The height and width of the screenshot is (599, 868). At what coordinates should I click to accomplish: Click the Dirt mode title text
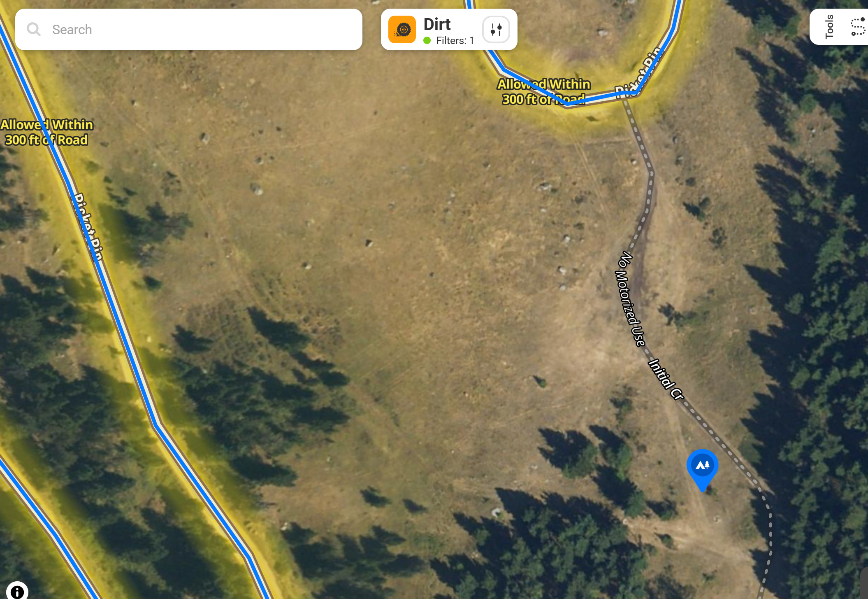click(x=437, y=24)
